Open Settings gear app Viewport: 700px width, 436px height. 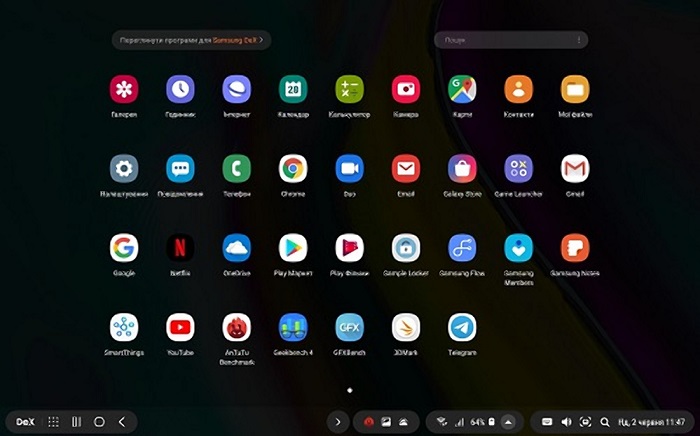[124, 169]
